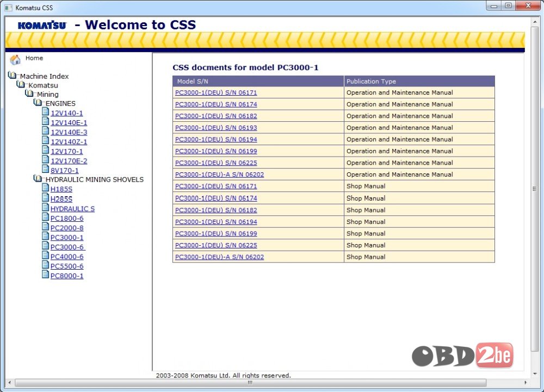This screenshot has height=392, width=544.
Task: Open S/N 06194 Shop Manual link
Action: pos(216,222)
